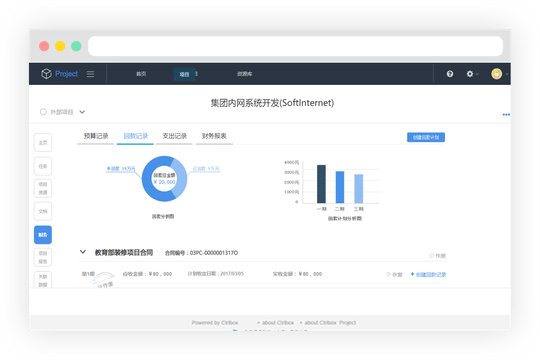This screenshot has width=540, height=360.
Task: Click the blue 二期 bar in the chart
Action: [340, 187]
